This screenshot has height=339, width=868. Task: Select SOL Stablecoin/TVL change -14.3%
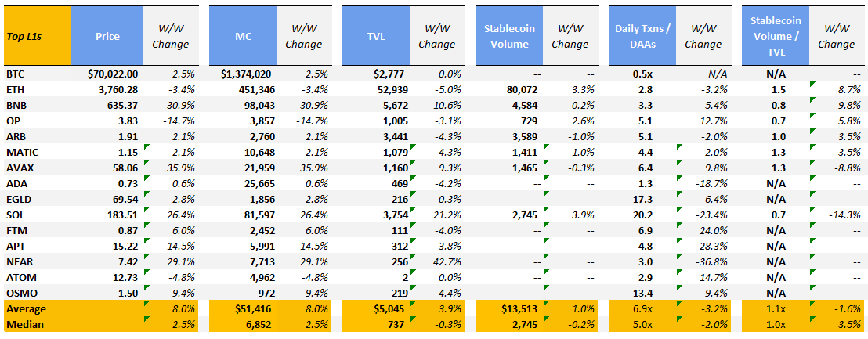point(845,215)
